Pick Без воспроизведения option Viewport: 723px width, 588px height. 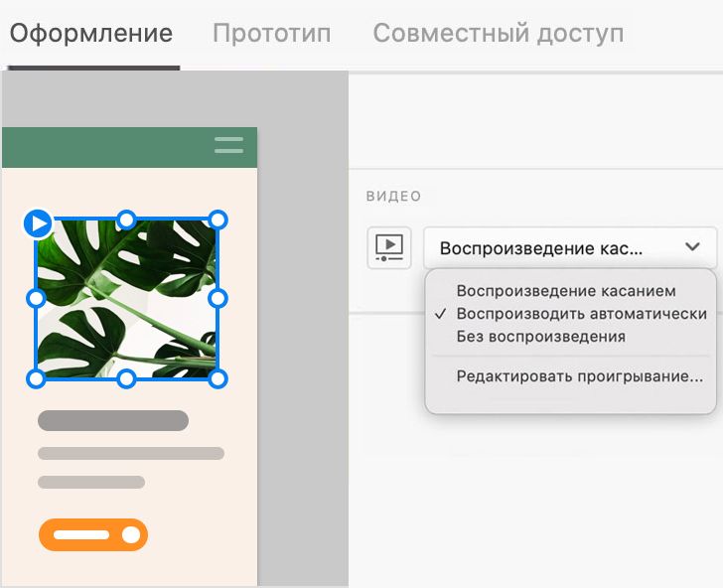[x=540, y=336]
